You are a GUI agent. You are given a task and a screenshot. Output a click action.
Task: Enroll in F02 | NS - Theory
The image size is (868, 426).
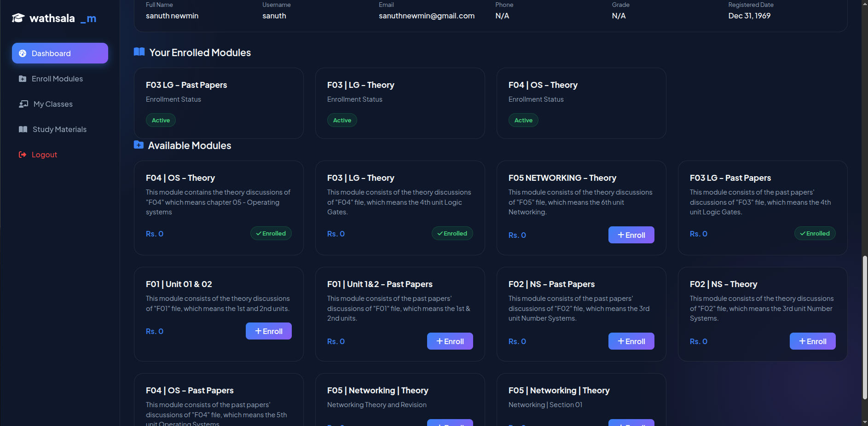pos(812,341)
